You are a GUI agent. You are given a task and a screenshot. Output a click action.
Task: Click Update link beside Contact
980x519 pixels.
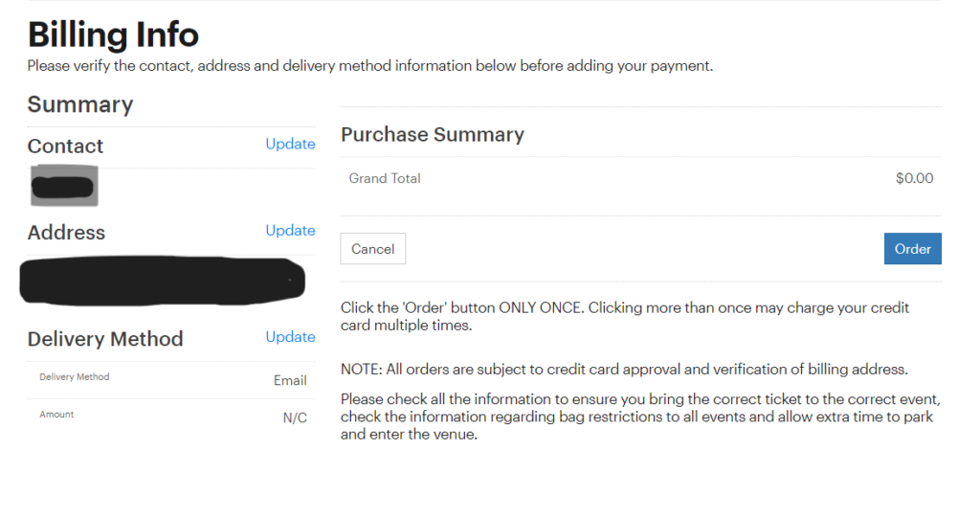click(290, 144)
